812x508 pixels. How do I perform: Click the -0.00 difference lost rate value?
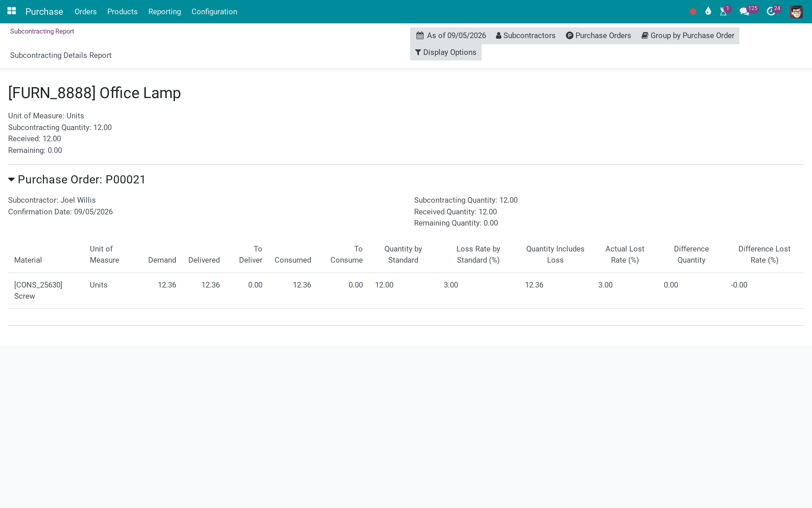pos(739,285)
